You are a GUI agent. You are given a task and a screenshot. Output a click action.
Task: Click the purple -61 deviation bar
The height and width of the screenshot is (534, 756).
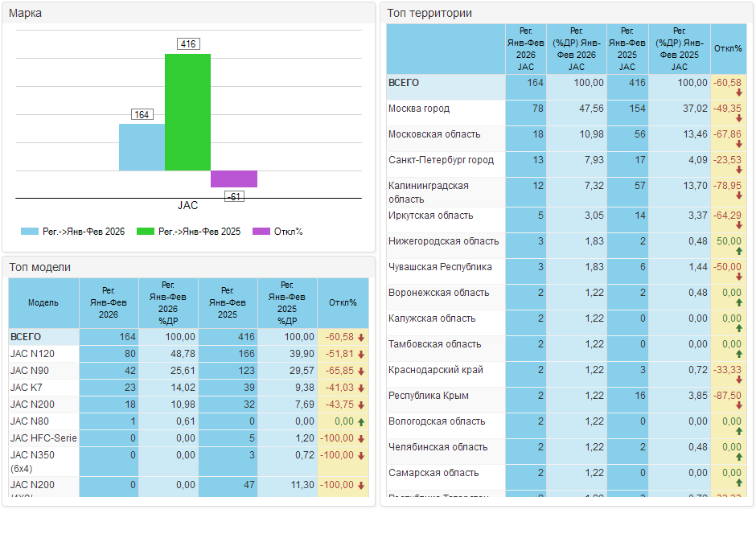(234, 179)
